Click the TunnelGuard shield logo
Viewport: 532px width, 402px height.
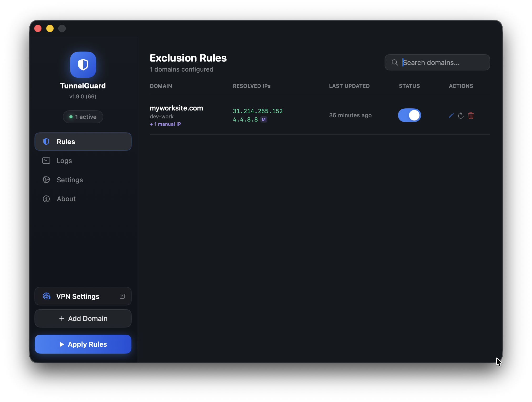[83, 65]
